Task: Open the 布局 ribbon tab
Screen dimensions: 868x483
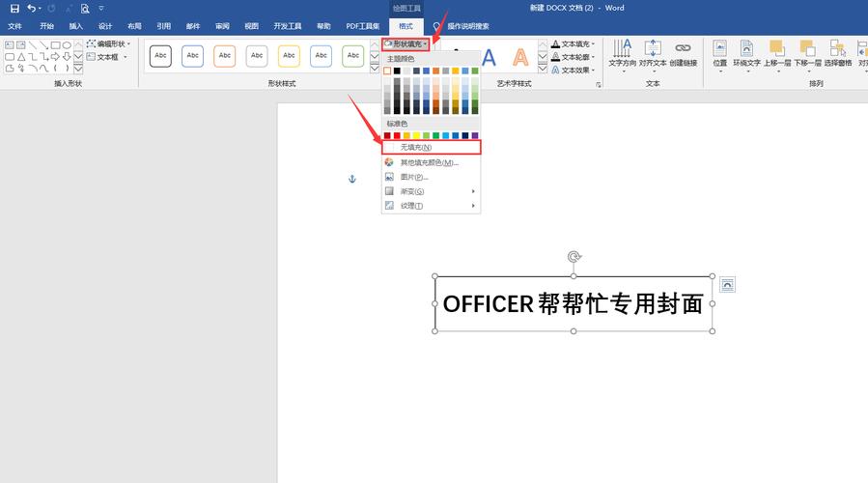Action: (134, 26)
